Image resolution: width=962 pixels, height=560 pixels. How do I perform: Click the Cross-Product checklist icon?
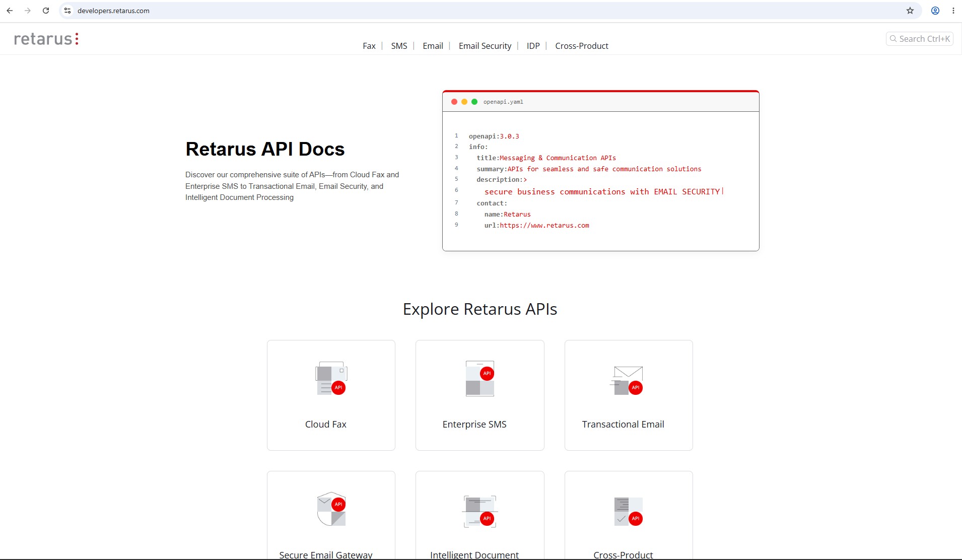[628, 512]
